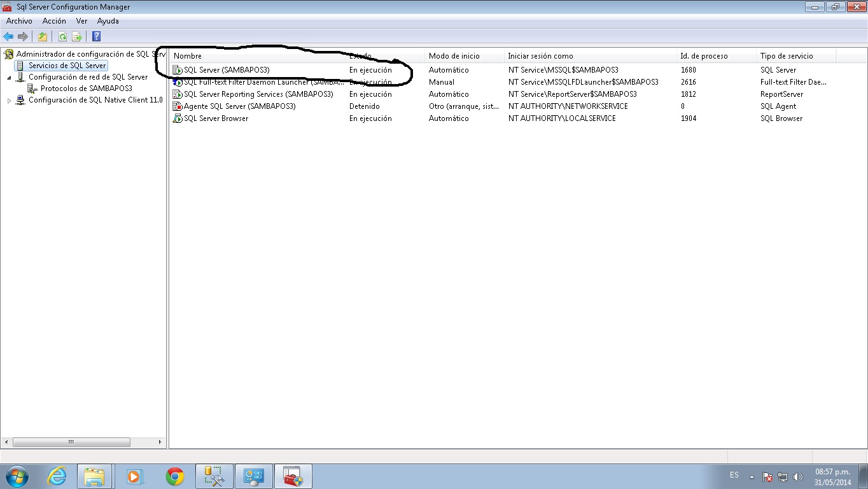Screen dimensions: 868x489
Task: Sort by Id. de proceso column
Action: [717, 56]
